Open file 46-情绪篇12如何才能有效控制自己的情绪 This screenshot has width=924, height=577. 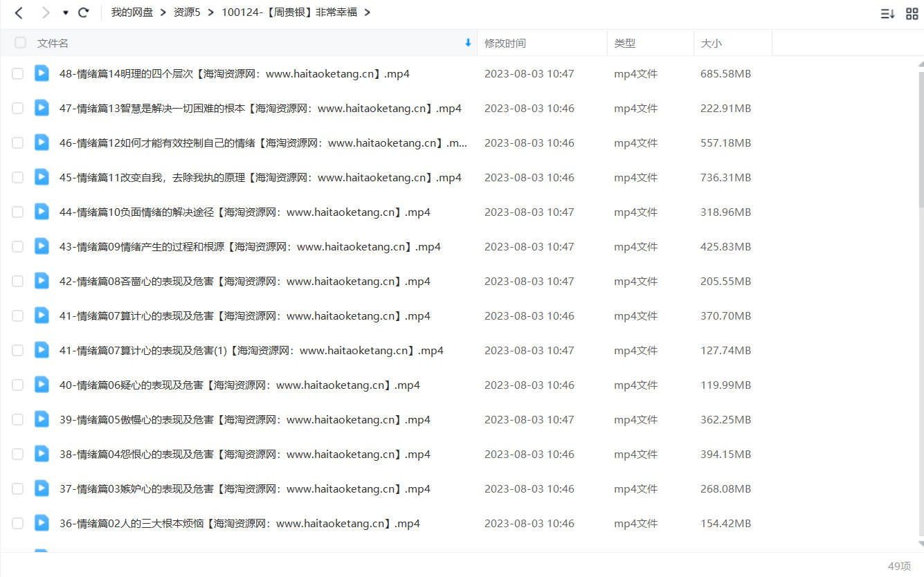click(264, 143)
